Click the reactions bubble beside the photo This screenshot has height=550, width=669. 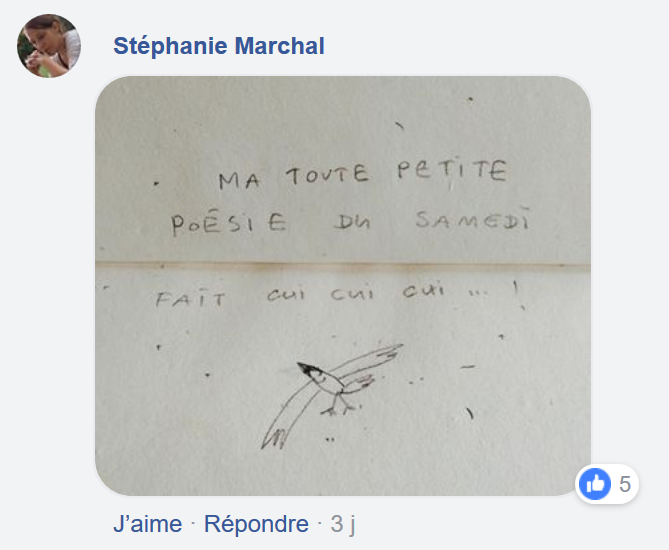[x=607, y=484]
